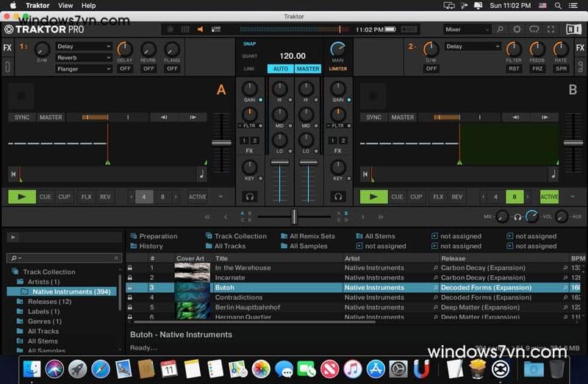Open the Traktor menu
Screen dimensions: 588x384
click(37, 6)
